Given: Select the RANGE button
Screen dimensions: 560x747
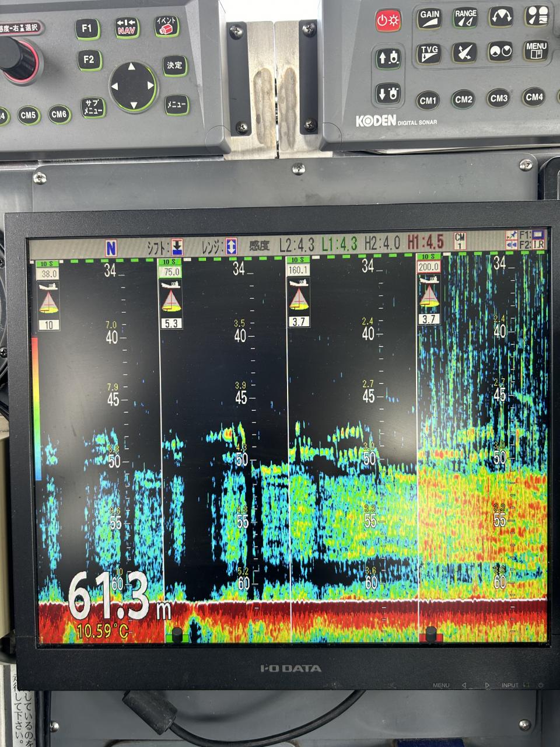Looking at the screenshot, I should (466, 18).
